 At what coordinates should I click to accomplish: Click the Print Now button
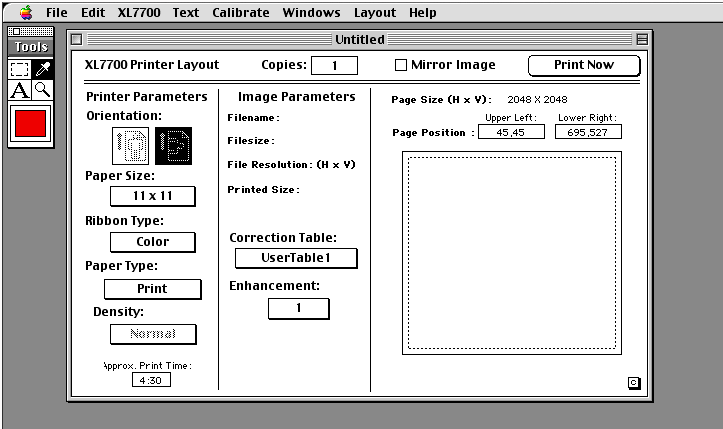point(584,66)
